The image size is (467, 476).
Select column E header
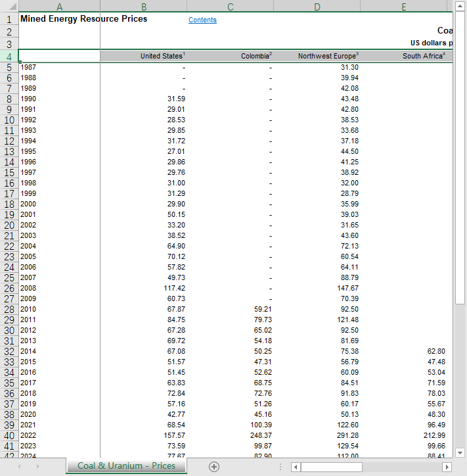[x=404, y=7]
